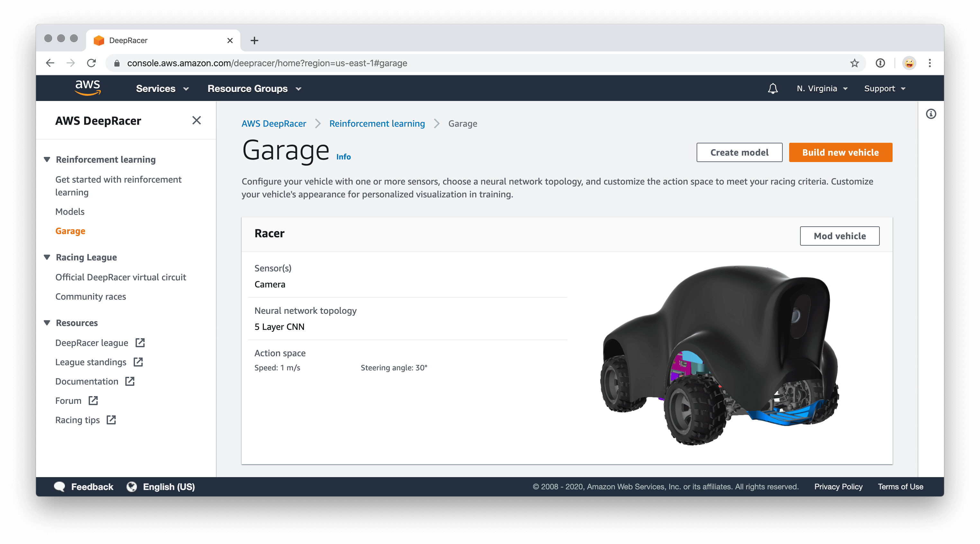Screen dimensions: 980x544
Task: Reload the page with the refresh icon
Action: click(x=91, y=63)
